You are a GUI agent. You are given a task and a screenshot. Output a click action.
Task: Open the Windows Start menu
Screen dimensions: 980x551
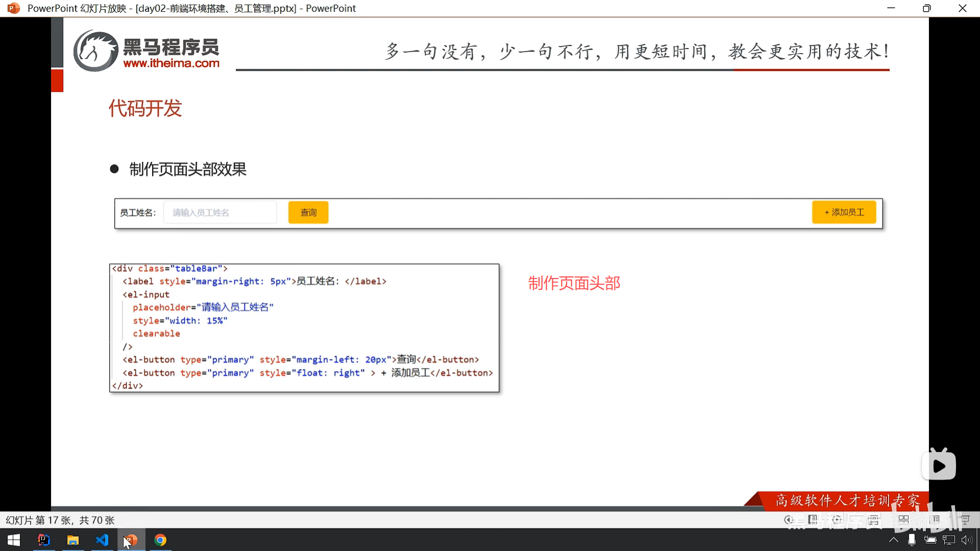point(14,540)
